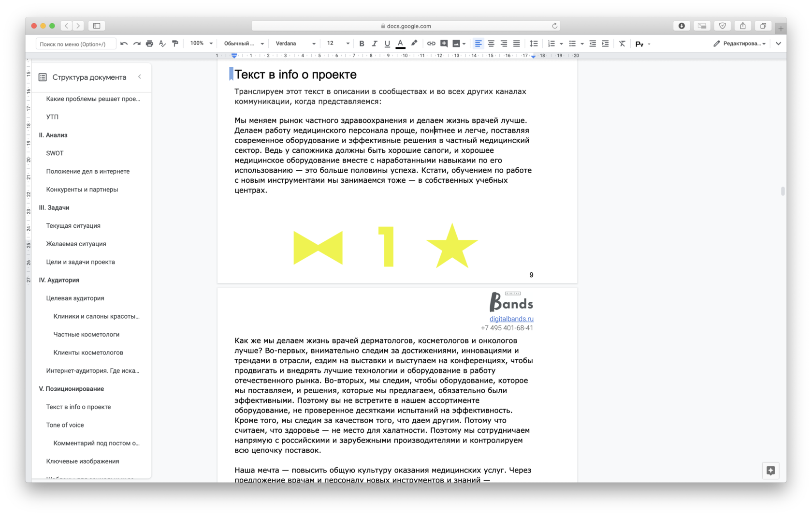Go to outline item SWOT
The width and height of the screenshot is (812, 516).
[55, 153]
